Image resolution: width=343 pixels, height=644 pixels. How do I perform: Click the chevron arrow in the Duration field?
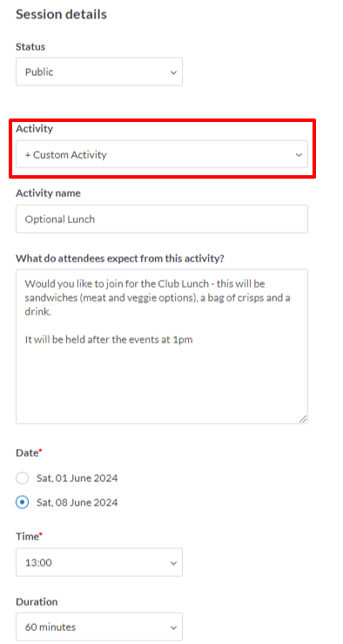[173, 627]
